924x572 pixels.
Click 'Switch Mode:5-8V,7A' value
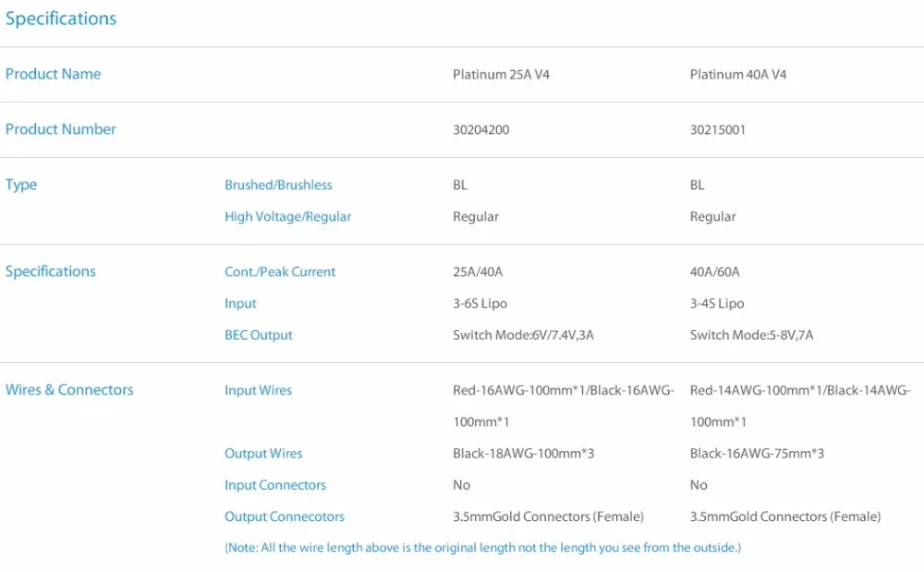point(751,335)
